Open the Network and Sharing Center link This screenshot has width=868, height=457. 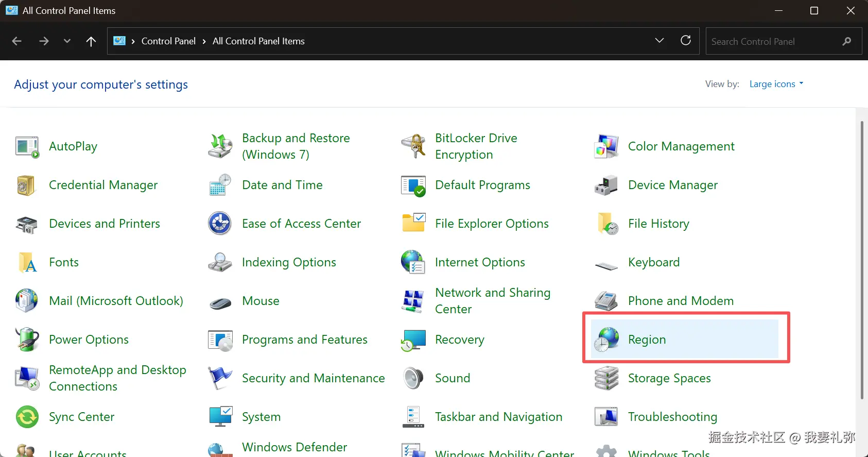(x=492, y=301)
